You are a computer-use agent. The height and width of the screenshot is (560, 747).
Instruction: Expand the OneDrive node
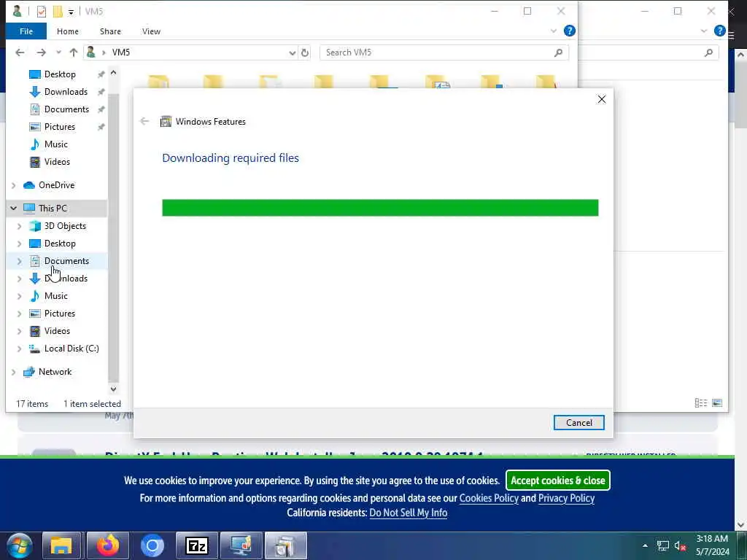pos(13,185)
